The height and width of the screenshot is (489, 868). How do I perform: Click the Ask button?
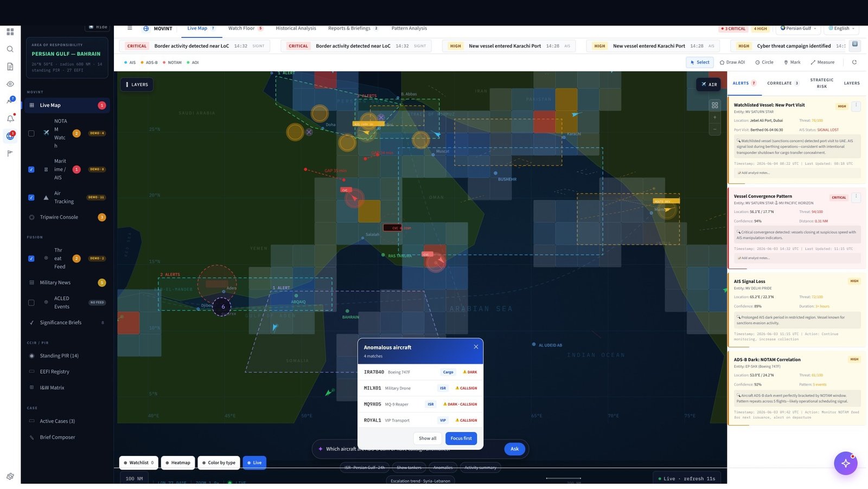(x=514, y=449)
